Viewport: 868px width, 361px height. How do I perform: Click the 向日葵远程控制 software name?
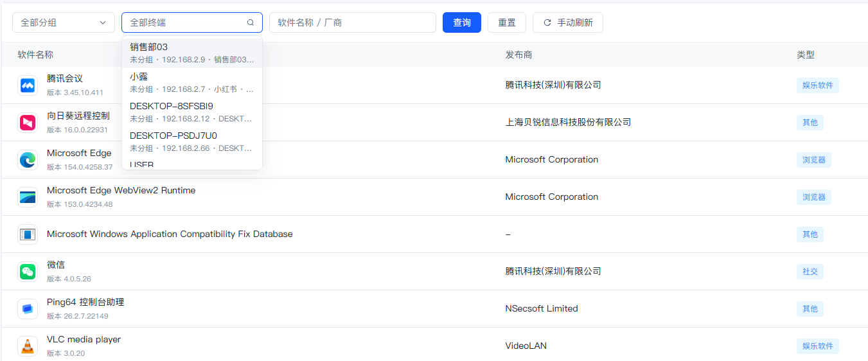point(78,116)
